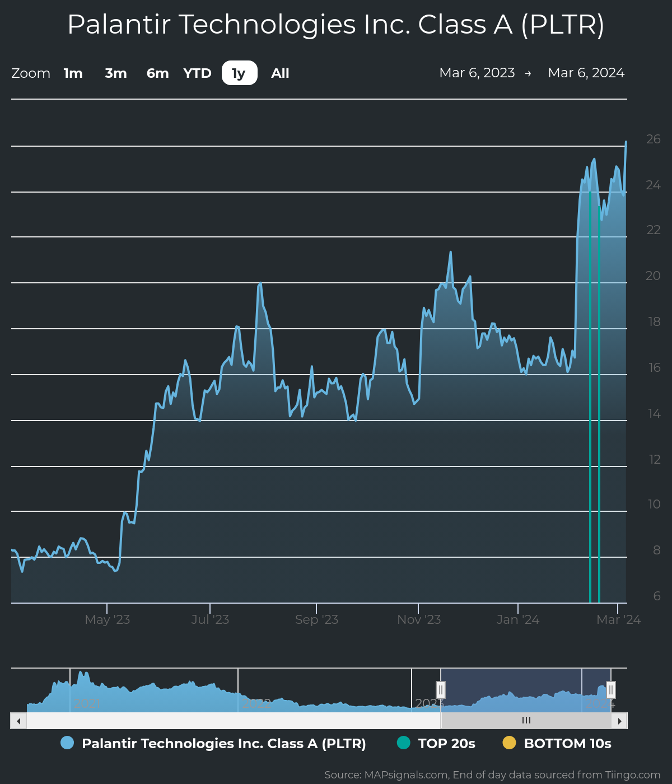Click the navigator right range handle
The height and width of the screenshot is (784, 672).
point(611,690)
